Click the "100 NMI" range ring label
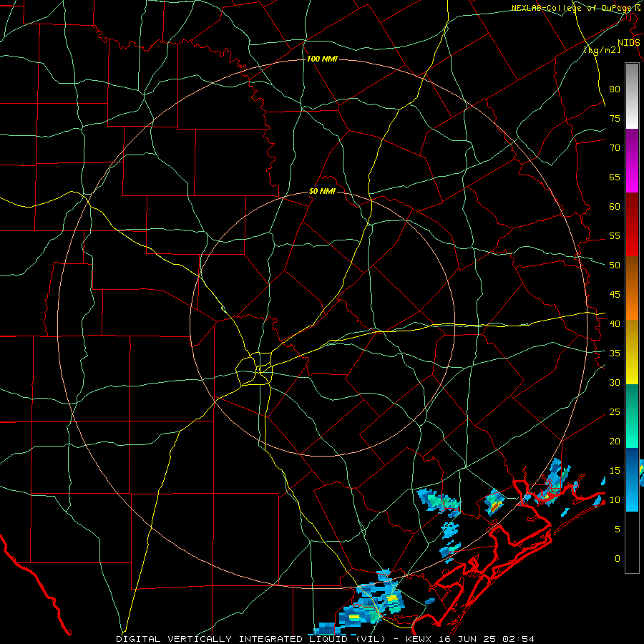This screenshot has height=644, width=644. coord(322,59)
